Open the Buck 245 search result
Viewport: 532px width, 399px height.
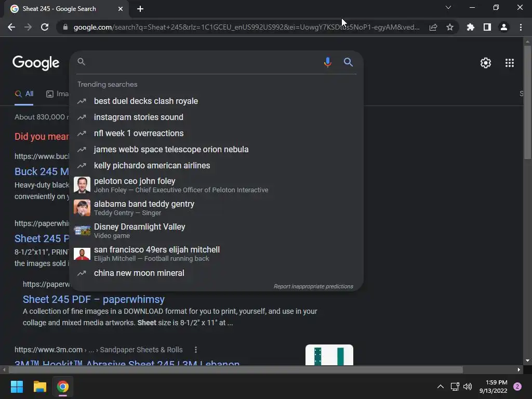(x=42, y=171)
